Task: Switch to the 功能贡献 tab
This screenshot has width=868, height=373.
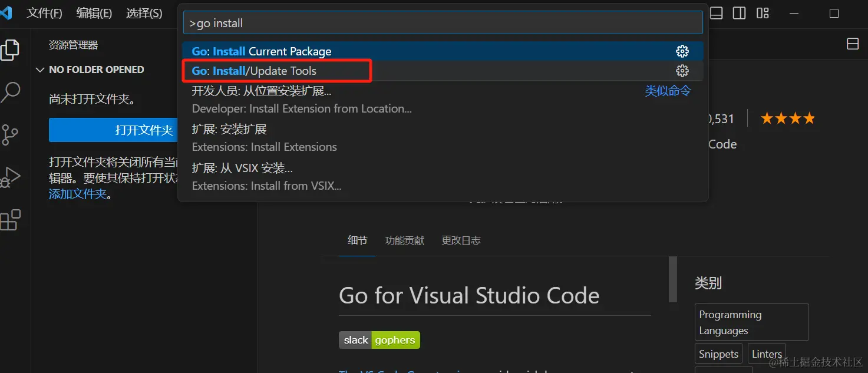Action: pyautogui.click(x=404, y=240)
